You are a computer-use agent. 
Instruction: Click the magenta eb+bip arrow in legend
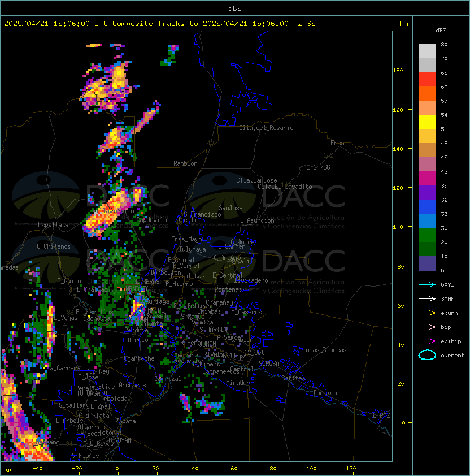(x=427, y=341)
